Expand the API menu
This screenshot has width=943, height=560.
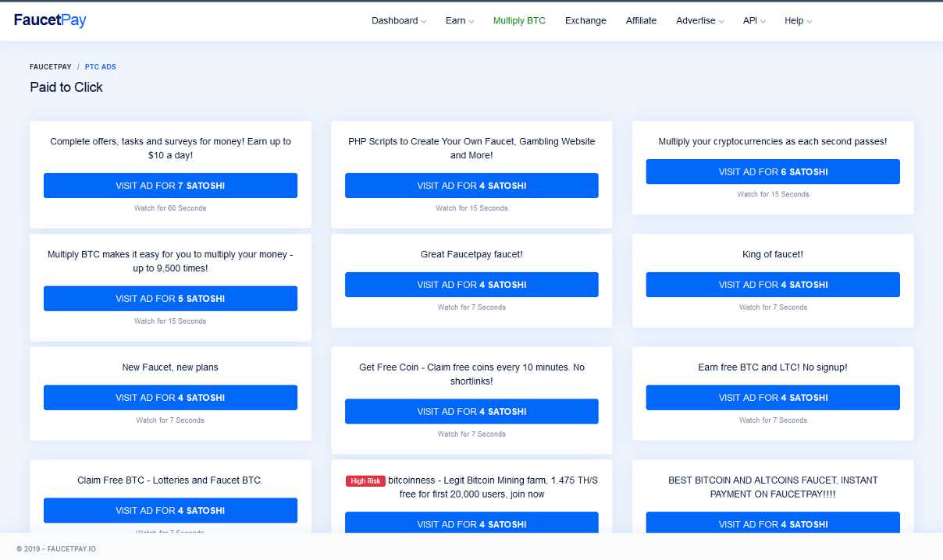point(753,20)
